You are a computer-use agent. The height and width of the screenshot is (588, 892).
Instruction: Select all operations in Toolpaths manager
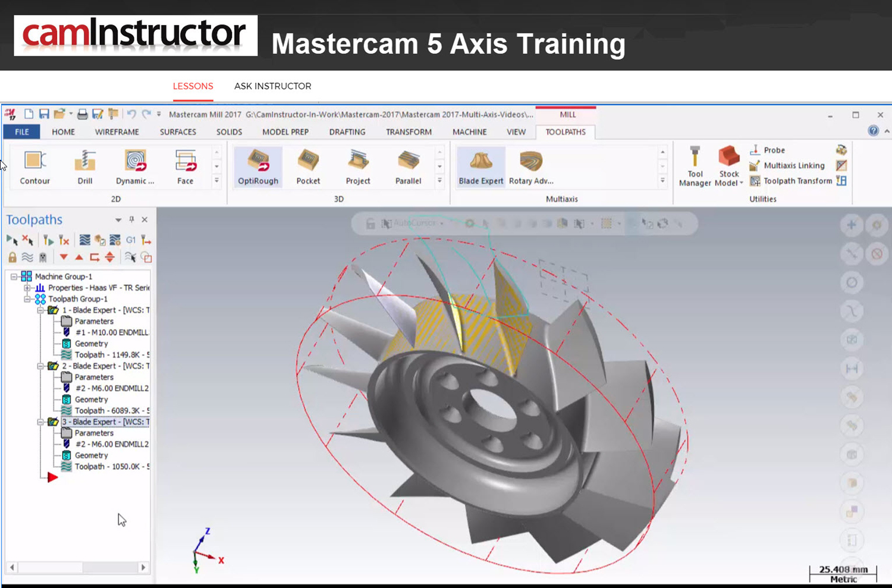tap(12, 240)
